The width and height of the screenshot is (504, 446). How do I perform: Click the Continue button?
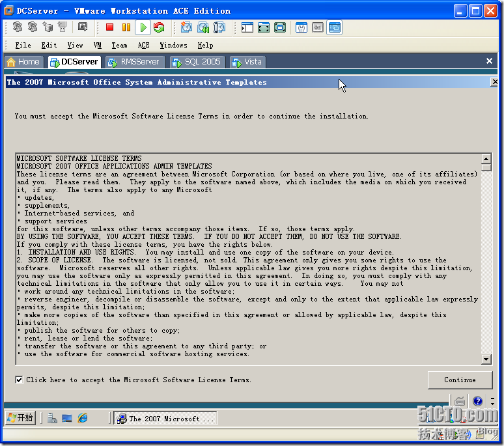coord(460,380)
